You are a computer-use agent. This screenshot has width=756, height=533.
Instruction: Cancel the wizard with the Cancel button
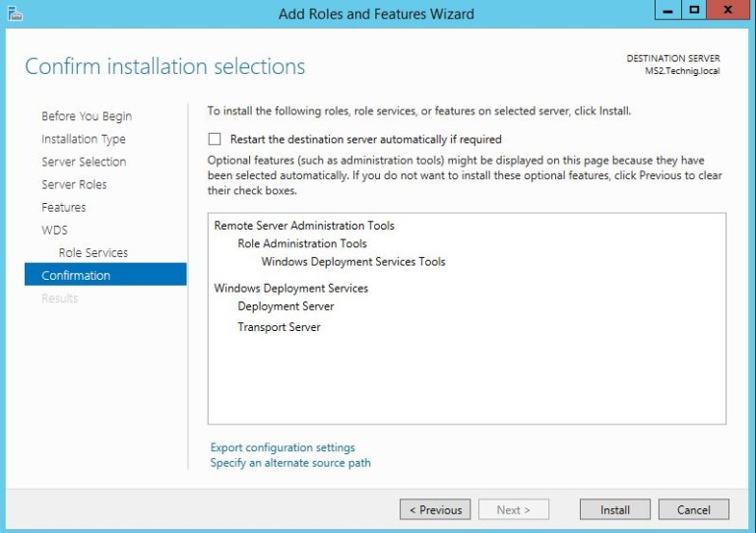click(694, 509)
